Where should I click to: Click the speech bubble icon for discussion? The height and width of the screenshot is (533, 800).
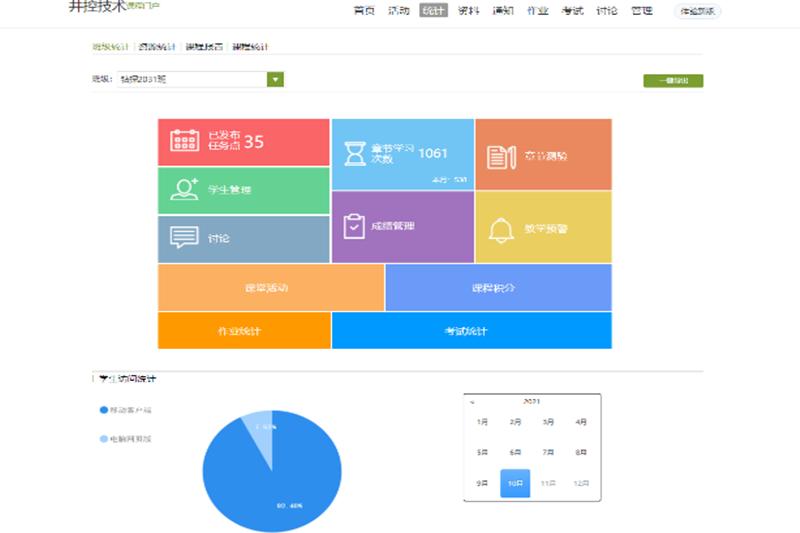pos(184,238)
